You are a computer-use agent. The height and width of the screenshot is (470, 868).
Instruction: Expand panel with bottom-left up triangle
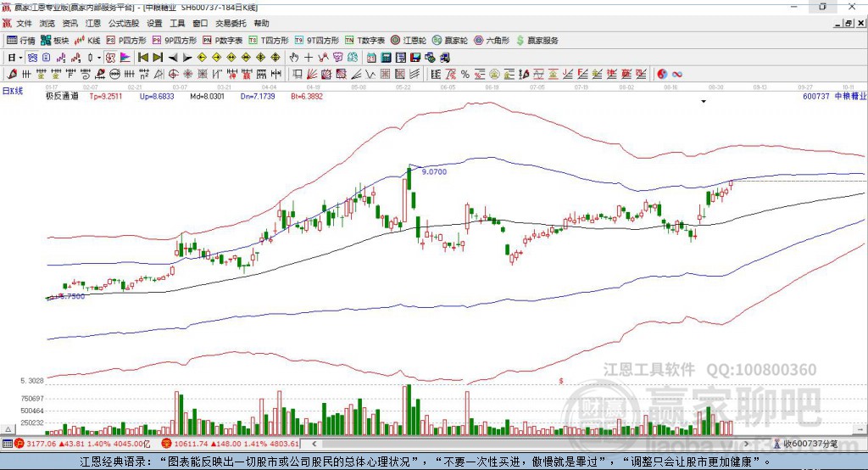(x=8, y=429)
